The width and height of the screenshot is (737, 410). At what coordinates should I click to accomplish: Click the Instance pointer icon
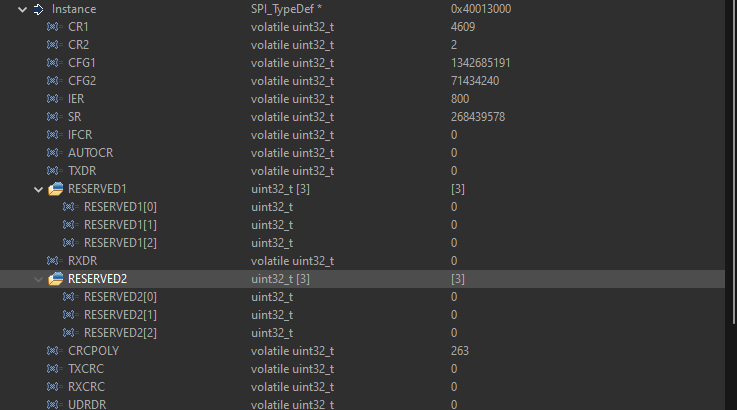coord(38,9)
